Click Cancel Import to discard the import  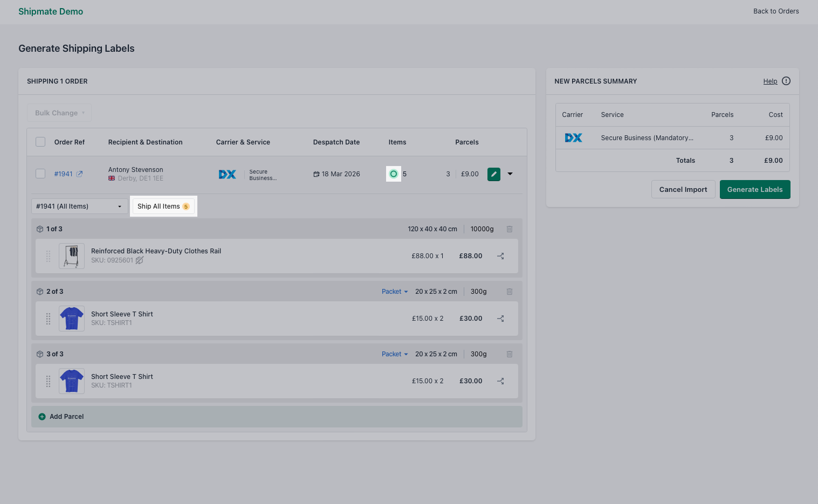point(683,189)
